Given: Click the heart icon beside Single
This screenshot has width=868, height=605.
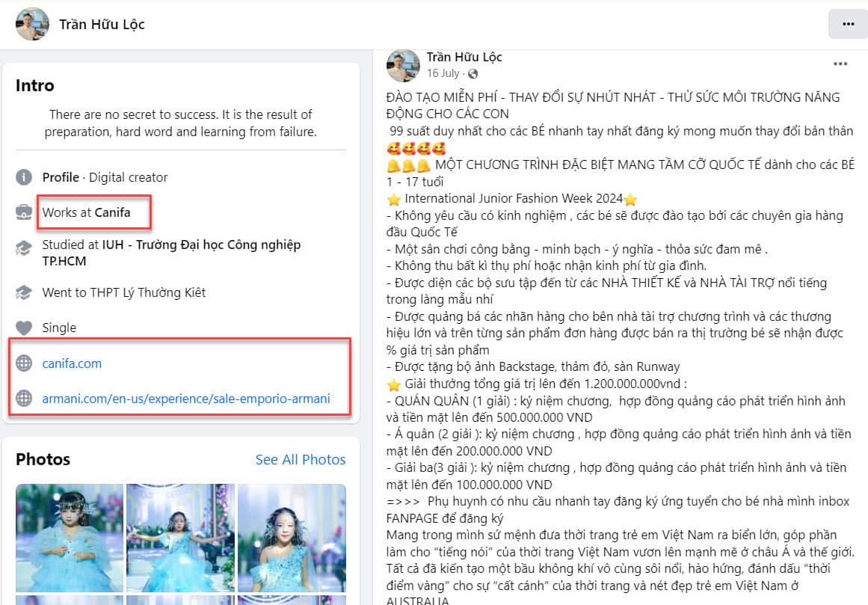Looking at the screenshot, I should pos(24,328).
